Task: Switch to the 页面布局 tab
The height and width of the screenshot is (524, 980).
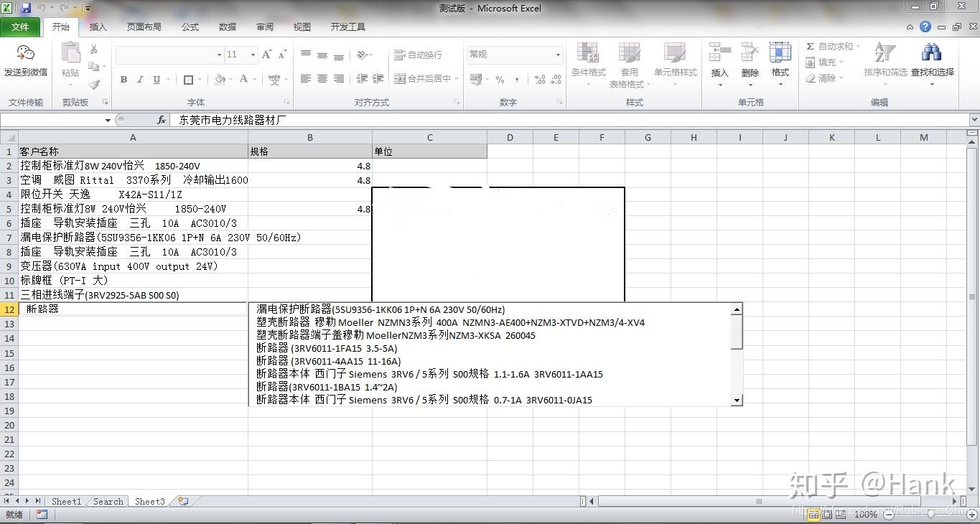Action: tap(144, 27)
